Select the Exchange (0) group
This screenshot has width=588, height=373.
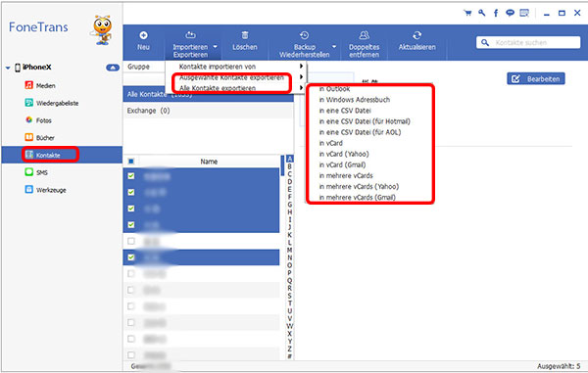(x=208, y=111)
